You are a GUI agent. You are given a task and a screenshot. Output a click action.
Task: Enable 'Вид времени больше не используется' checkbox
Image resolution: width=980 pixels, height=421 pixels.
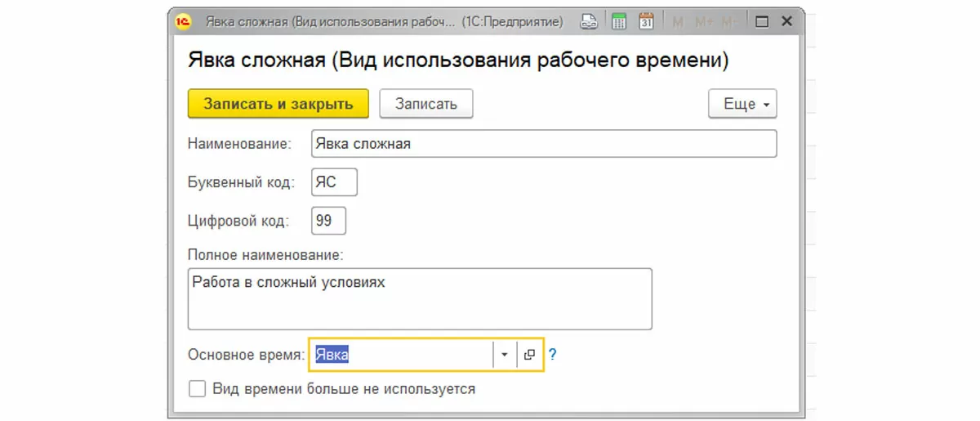pos(197,389)
